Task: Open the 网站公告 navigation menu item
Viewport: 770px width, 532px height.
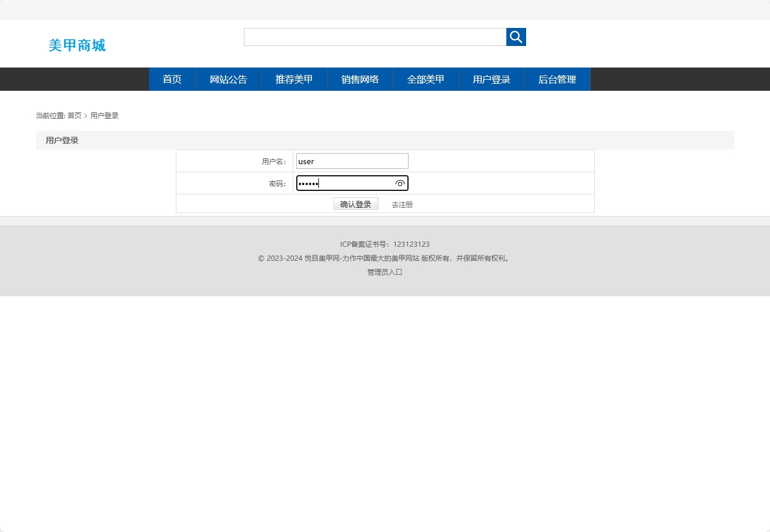Action: pyautogui.click(x=228, y=79)
